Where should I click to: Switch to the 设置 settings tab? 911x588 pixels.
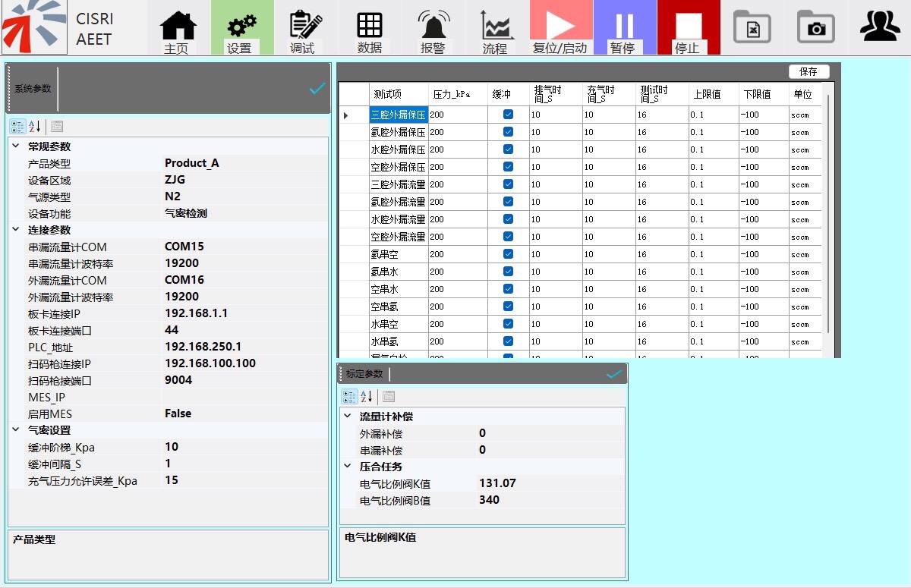click(x=241, y=28)
